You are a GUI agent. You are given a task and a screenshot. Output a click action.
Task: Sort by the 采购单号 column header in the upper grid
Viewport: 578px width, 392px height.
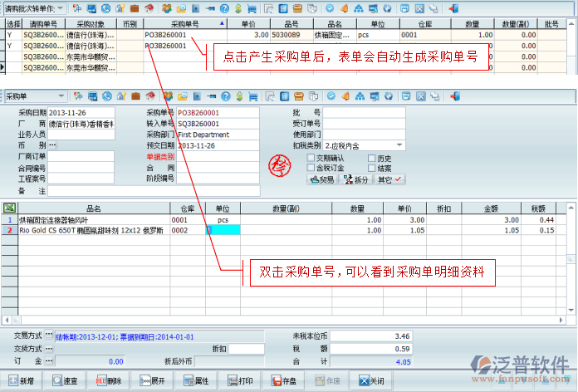pos(185,24)
